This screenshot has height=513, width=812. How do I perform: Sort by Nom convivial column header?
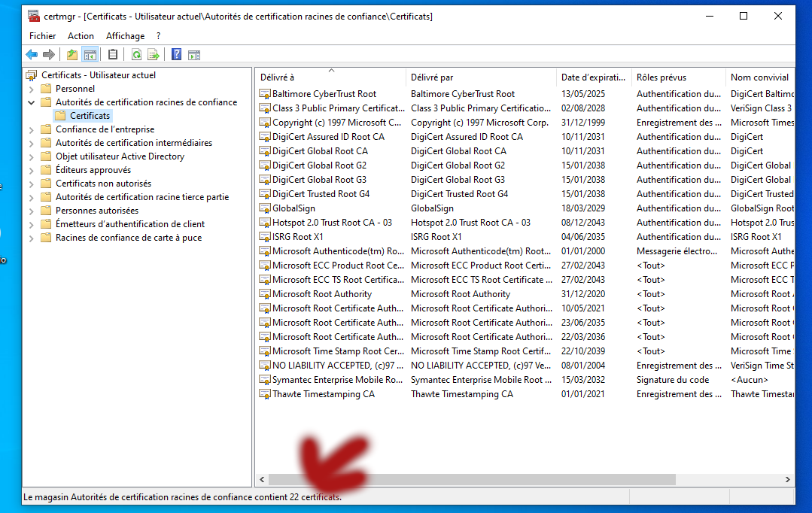coord(760,77)
